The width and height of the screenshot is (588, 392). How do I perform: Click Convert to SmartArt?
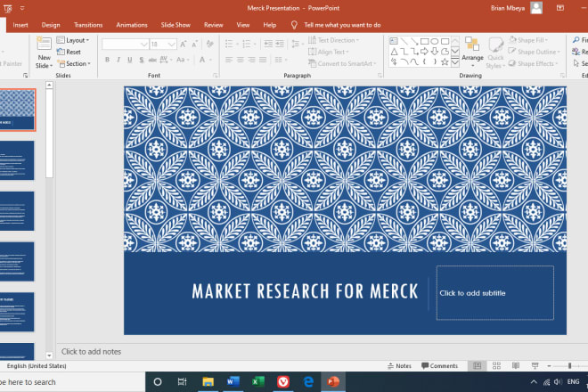(x=342, y=64)
